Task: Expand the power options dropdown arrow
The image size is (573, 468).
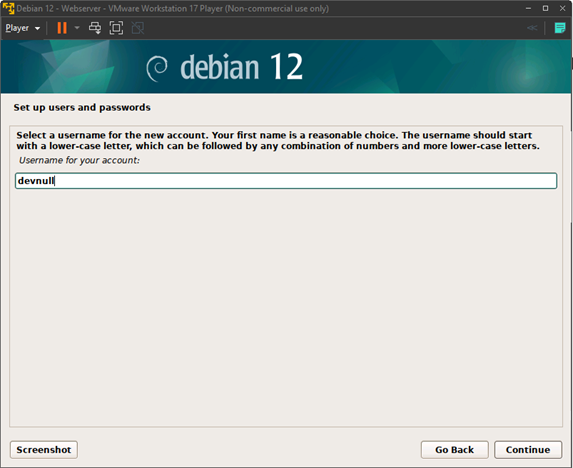Action: tap(77, 28)
